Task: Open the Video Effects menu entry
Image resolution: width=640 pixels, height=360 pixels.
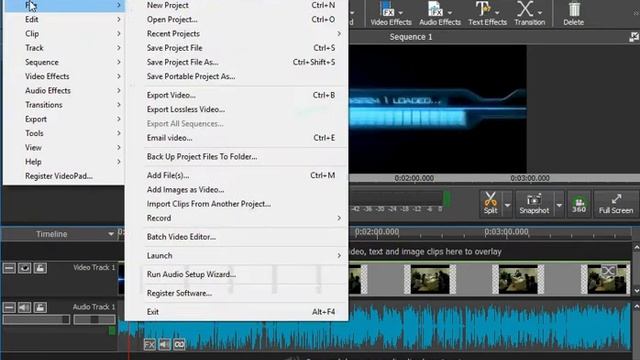Action: pos(63,76)
